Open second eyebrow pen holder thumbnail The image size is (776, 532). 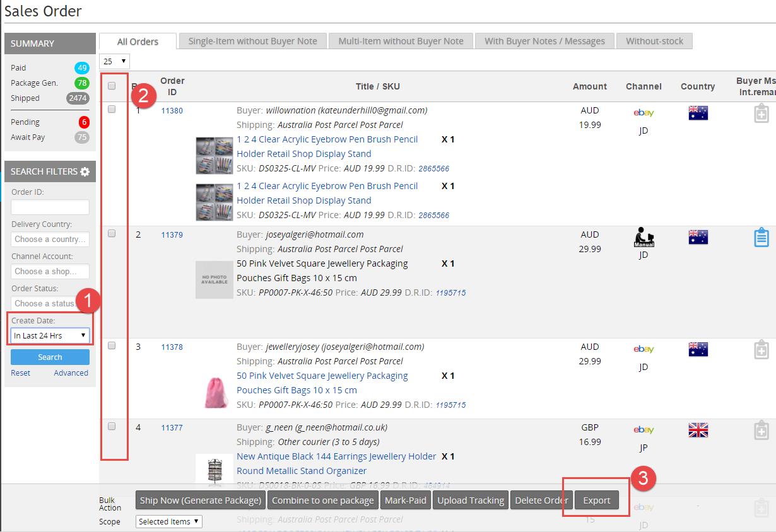point(215,202)
